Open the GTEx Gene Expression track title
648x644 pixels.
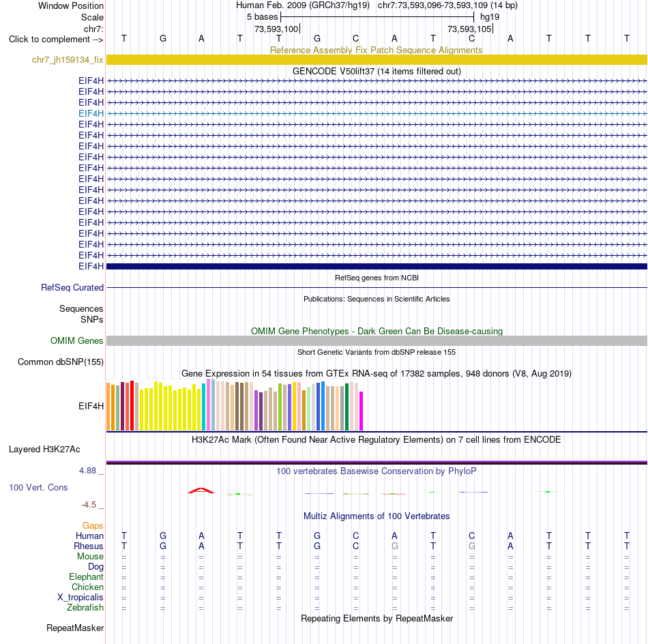(377, 373)
